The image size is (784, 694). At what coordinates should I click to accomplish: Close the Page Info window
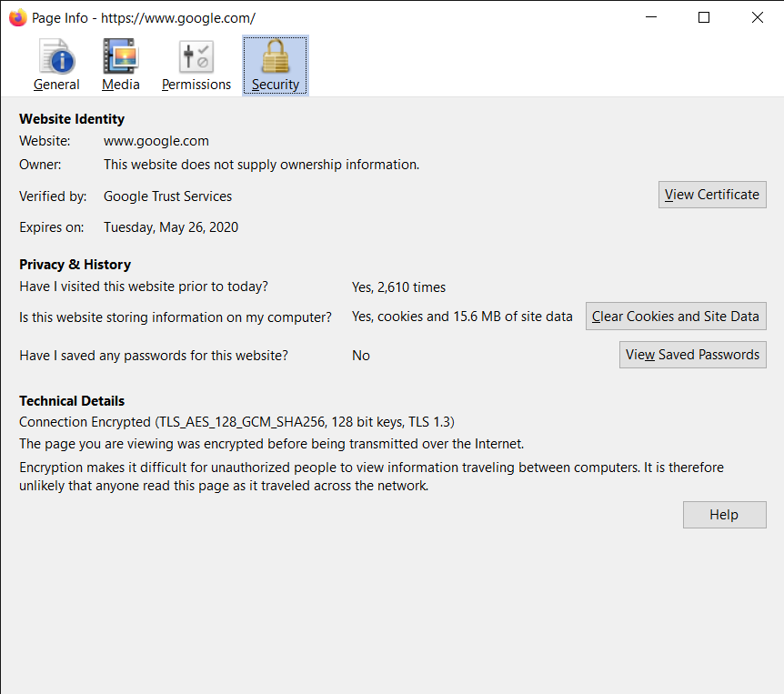coord(757,17)
